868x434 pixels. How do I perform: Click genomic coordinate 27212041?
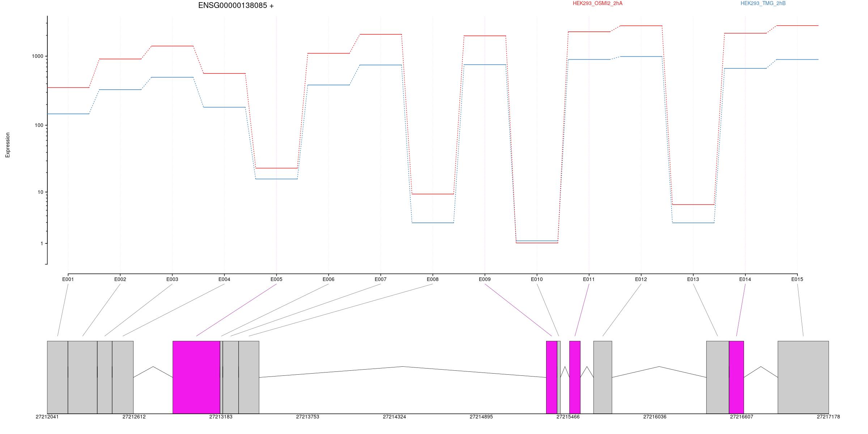pos(47,417)
